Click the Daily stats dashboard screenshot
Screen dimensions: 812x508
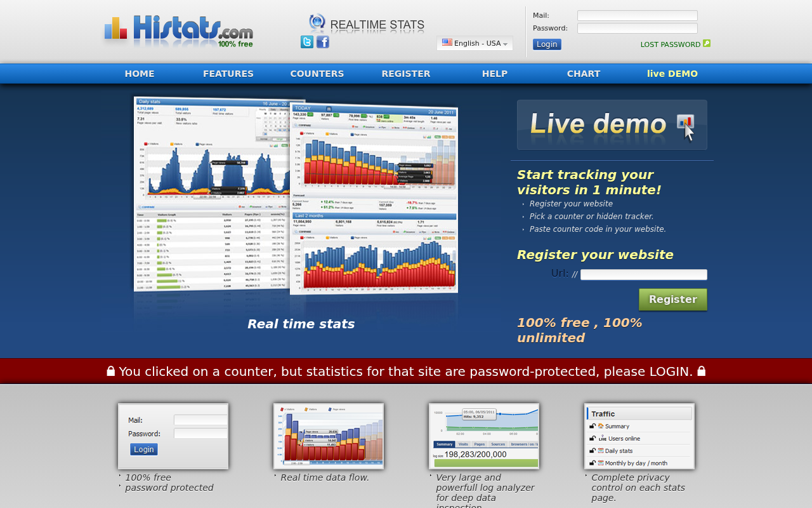(212, 194)
